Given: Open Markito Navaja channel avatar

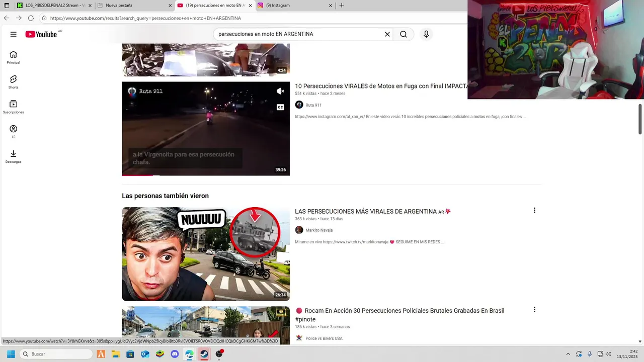Looking at the screenshot, I should click(x=299, y=230).
